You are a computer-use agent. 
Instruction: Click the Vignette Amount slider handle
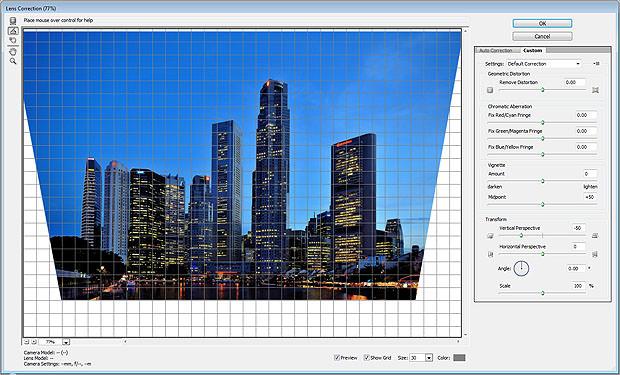pyautogui.click(x=542, y=181)
